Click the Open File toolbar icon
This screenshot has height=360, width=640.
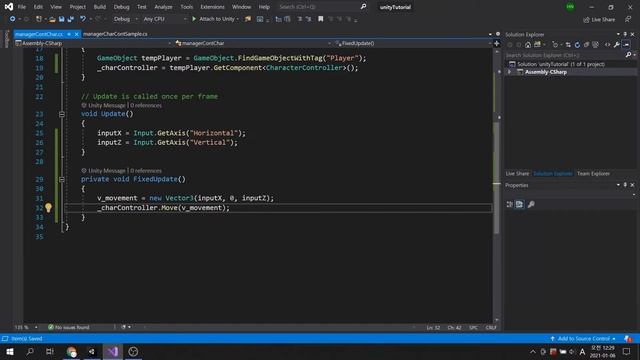52,19
